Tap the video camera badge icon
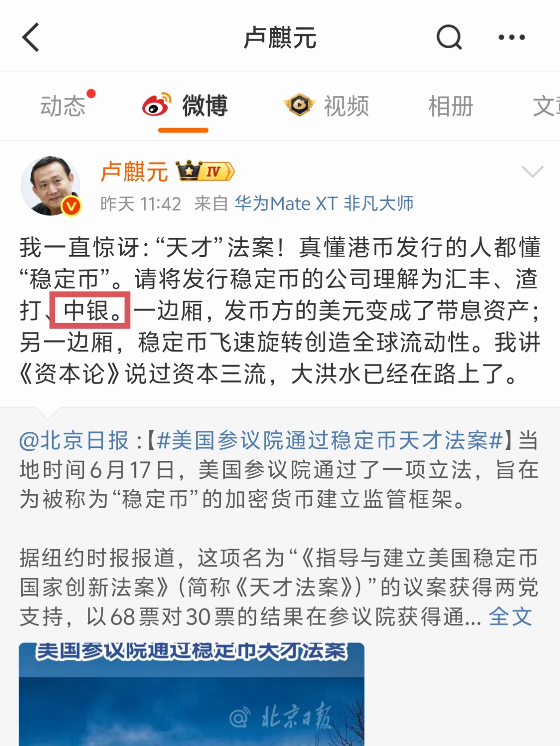This screenshot has height=746, width=560. point(300,105)
